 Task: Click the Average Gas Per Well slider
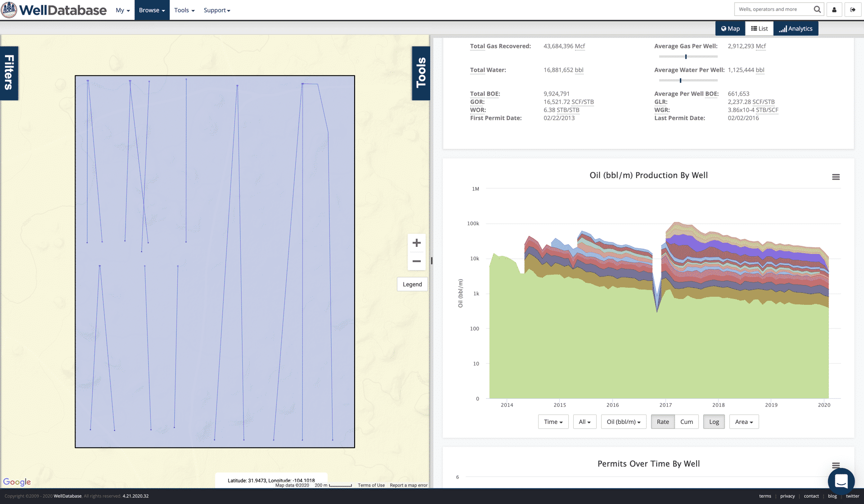point(688,57)
